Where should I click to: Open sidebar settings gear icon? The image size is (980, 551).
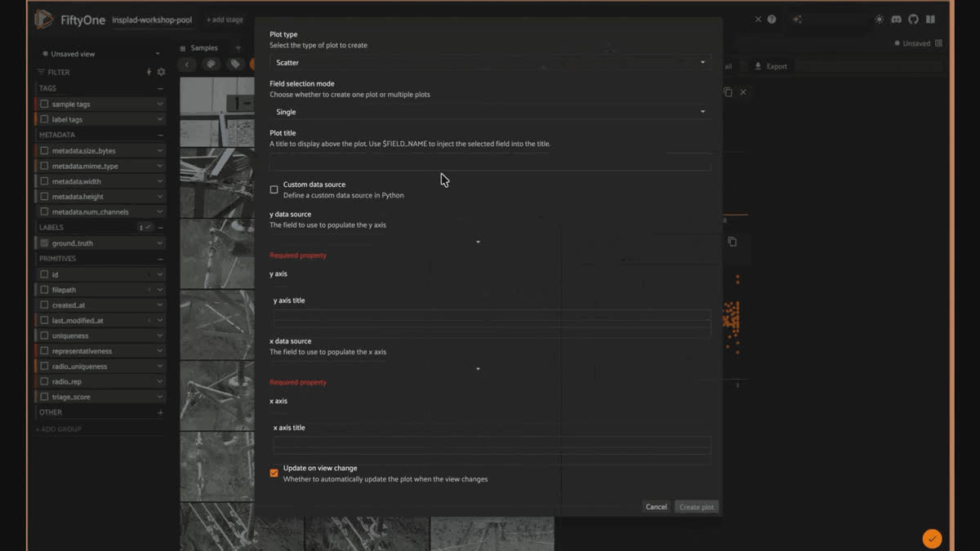coord(161,72)
